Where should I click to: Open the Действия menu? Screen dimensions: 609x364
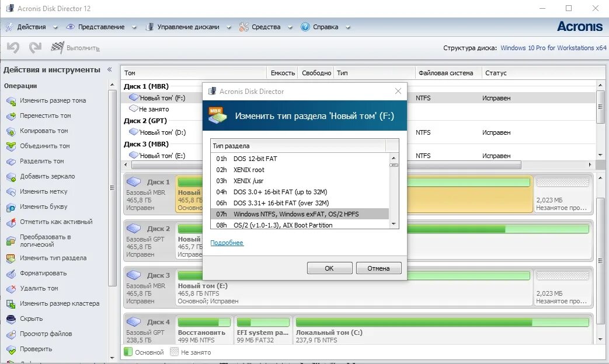tap(31, 27)
